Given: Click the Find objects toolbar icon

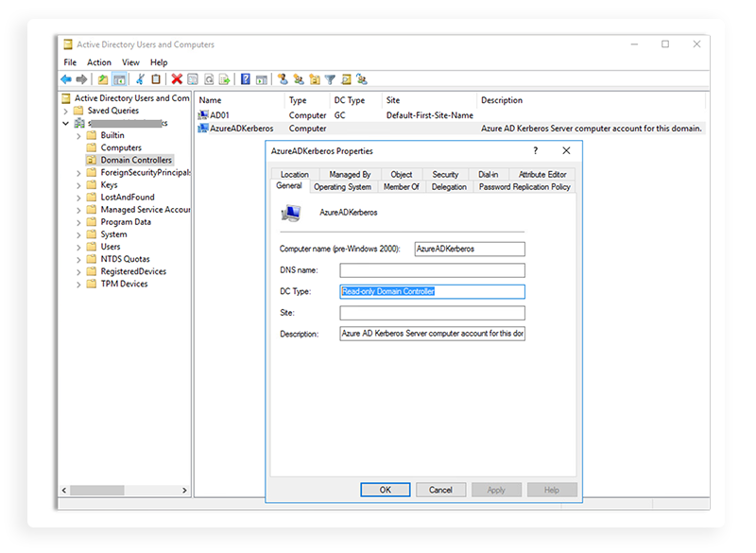Looking at the screenshot, I should 346,79.
